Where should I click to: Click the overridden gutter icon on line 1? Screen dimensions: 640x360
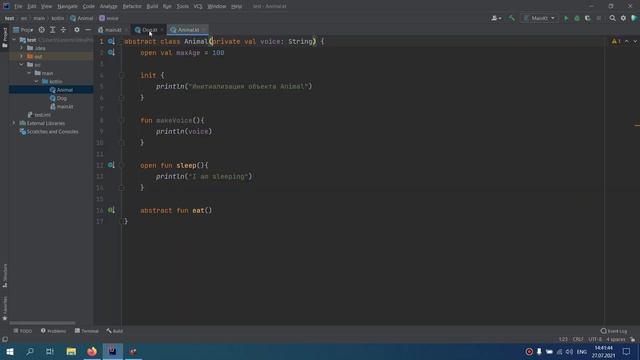(x=111, y=41)
